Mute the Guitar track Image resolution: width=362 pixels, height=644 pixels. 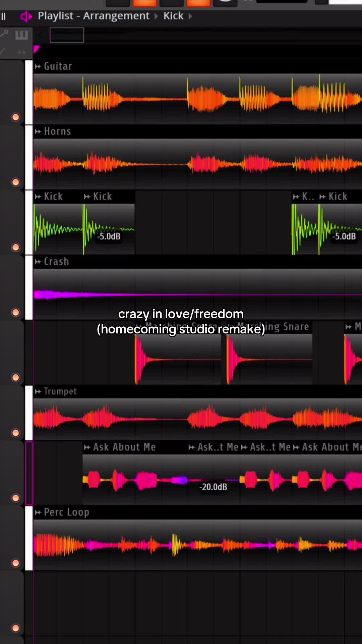coord(15,117)
